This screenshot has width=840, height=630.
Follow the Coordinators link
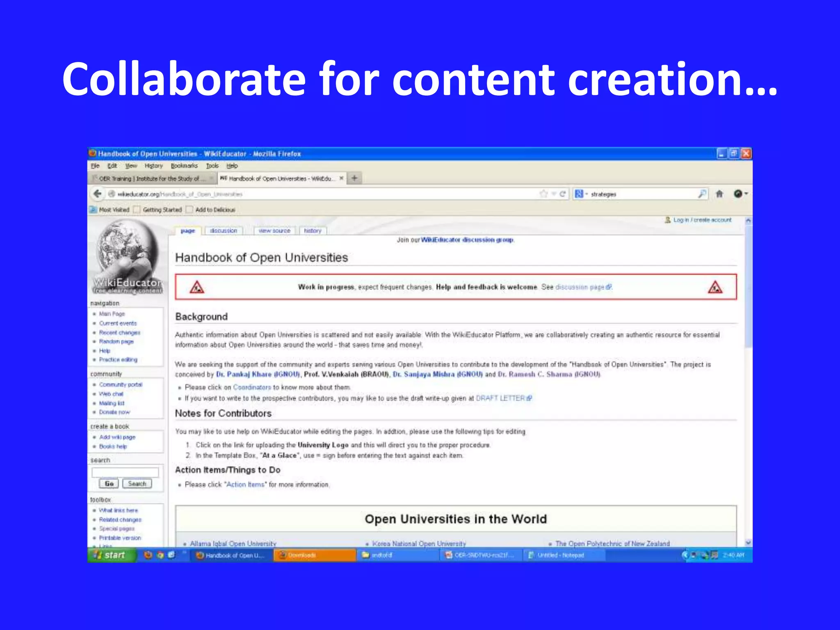coord(252,387)
